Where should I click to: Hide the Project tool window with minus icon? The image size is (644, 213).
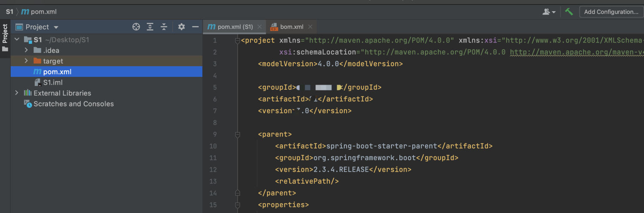pyautogui.click(x=195, y=27)
